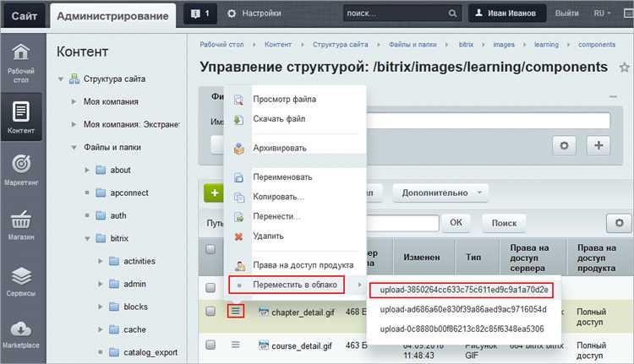Open Переместить в облако submenu
Viewport: 634px width, 364px height.
click(295, 285)
